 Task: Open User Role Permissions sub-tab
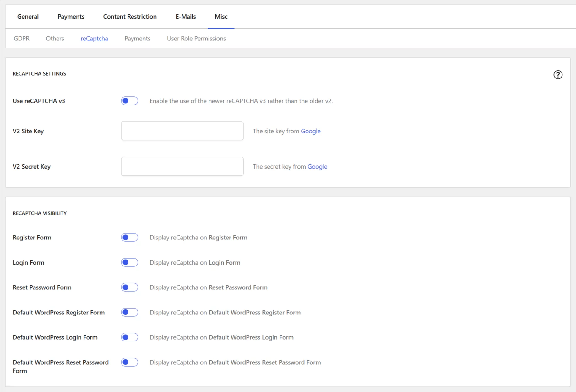[196, 38]
